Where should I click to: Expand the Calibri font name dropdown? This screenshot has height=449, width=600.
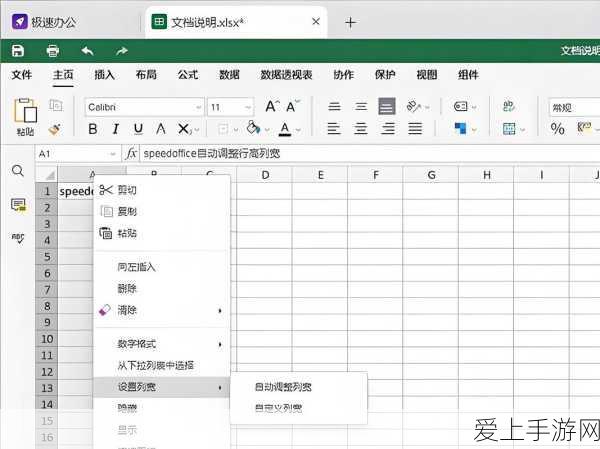(x=198, y=108)
